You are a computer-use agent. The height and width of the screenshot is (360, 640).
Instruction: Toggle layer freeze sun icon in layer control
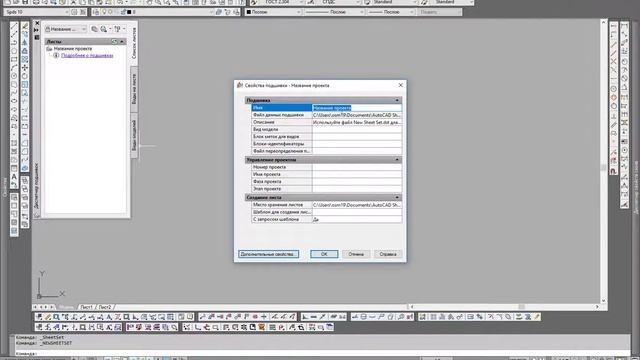click(110, 12)
